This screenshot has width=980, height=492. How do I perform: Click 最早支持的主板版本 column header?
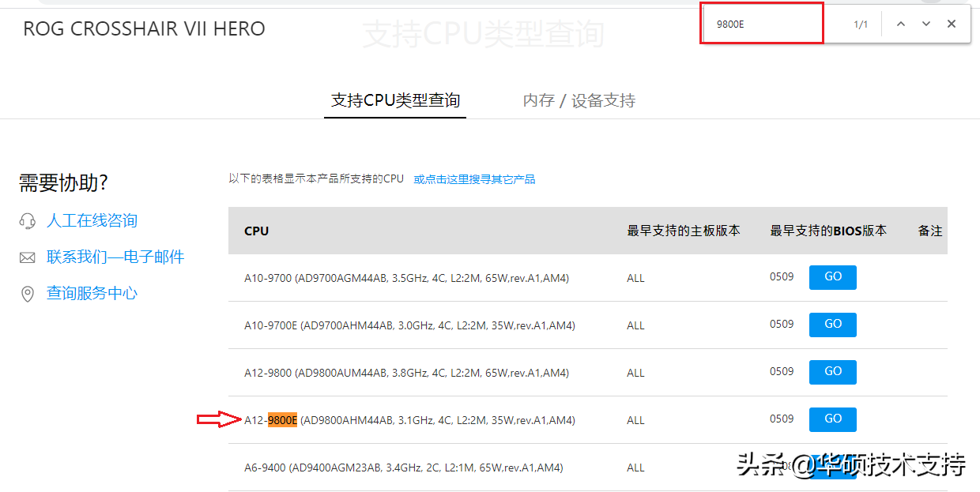[684, 231]
